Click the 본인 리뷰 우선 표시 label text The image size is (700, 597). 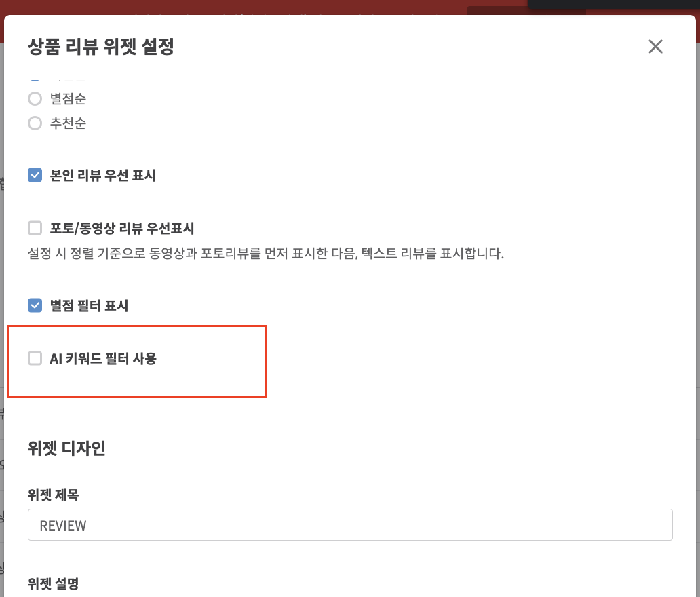102,175
